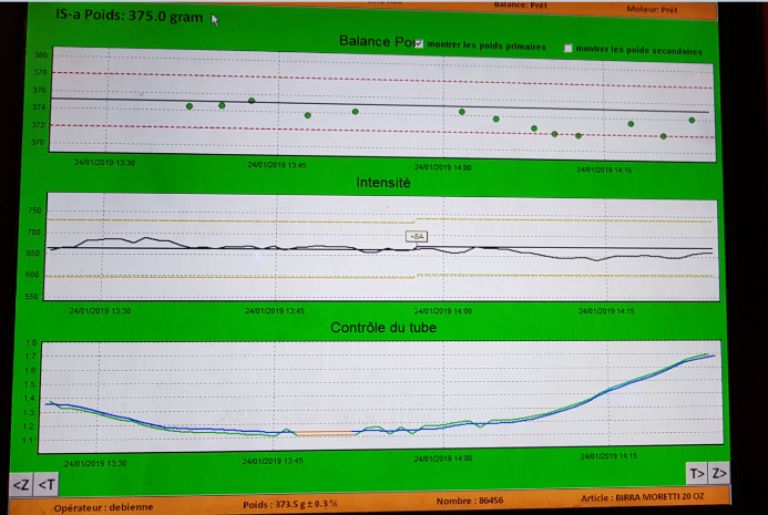Viewport: 768px width, 515px height.
Task: Click the '=8A' tooltip in Intensité chart
Action: [416, 237]
